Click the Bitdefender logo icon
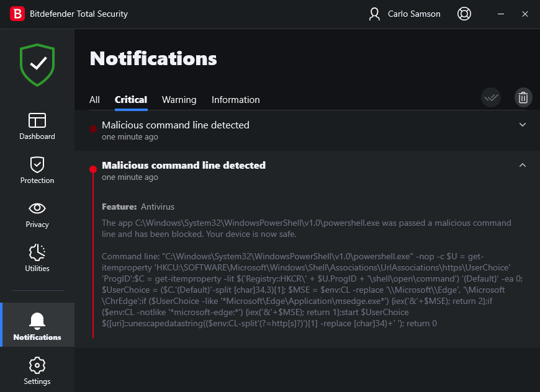The width and height of the screenshot is (540, 392). tap(17, 14)
